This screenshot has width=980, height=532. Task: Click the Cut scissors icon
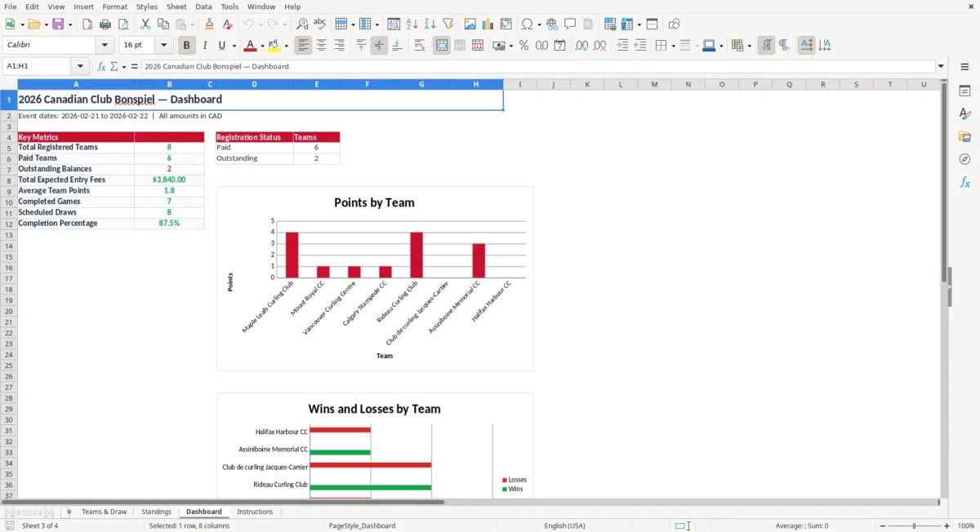(145, 24)
